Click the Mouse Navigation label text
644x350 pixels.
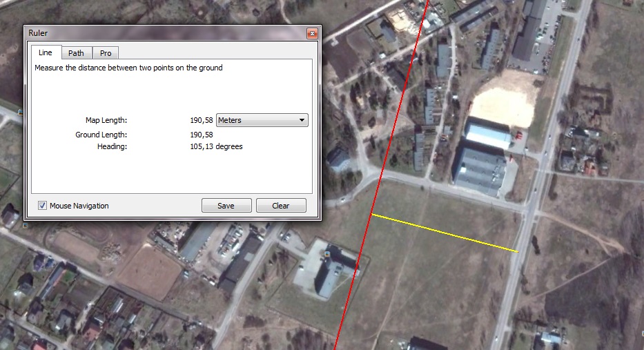click(x=79, y=206)
